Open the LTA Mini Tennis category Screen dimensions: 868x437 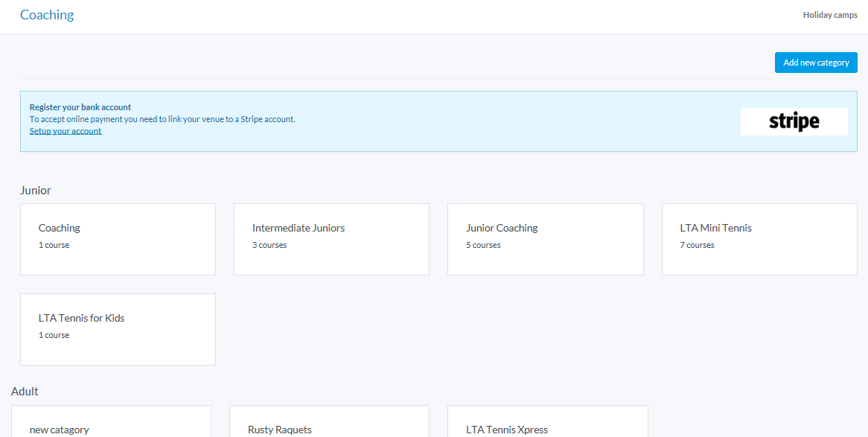click(x=759, y=239)
